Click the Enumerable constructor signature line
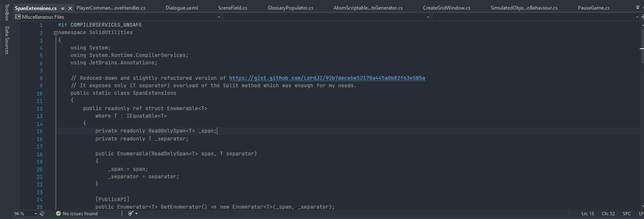The image size is (644, 219). (x=176, y=154)
